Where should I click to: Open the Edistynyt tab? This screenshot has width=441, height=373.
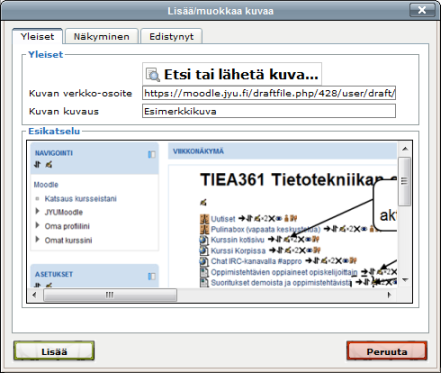pos(171,36)
